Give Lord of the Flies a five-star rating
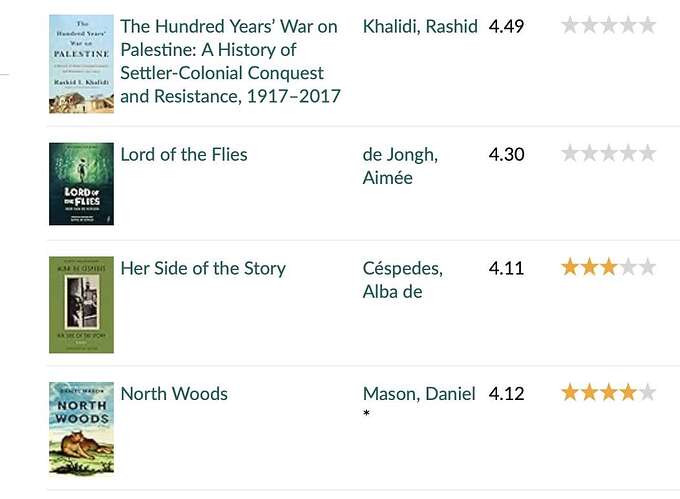Viewport: 680px width, 499px height. 647,153
